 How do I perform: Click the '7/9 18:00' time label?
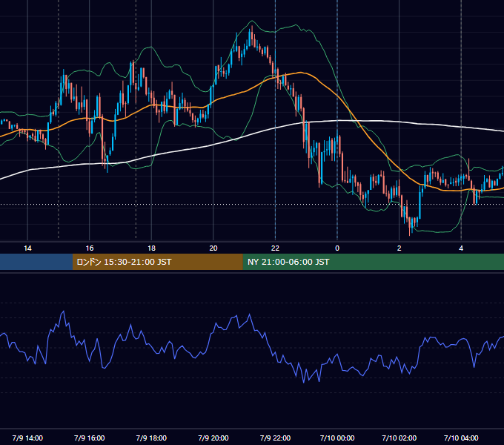[x=151, y=438]
